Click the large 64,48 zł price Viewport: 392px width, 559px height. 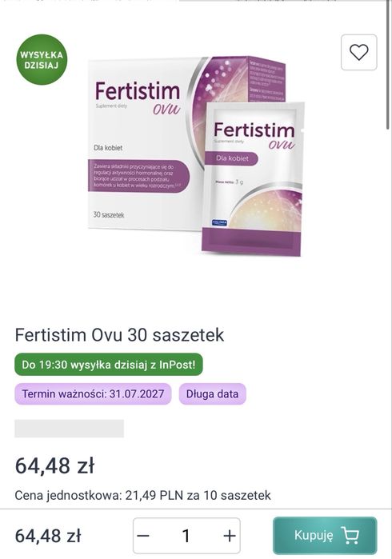55,465
